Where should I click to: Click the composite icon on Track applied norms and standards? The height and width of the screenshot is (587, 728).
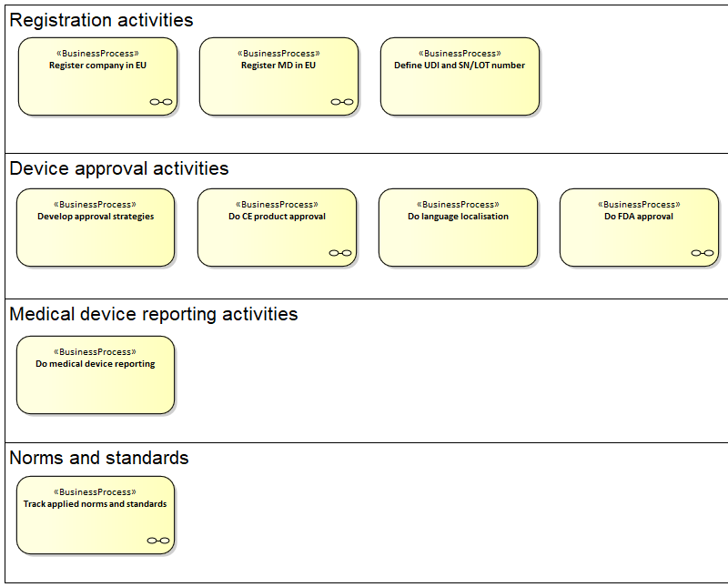coord(158,541)
